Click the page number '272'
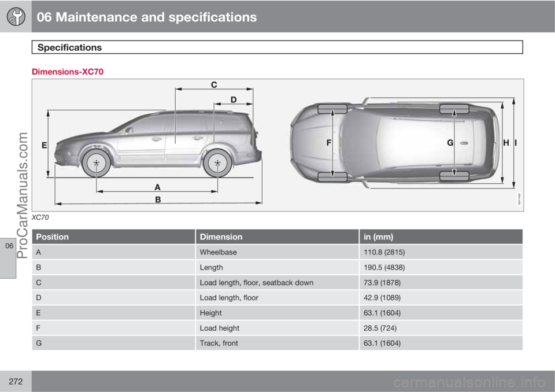Image resolution: width=555 pixels, height=392 pixels. click(x=16, y=382)
